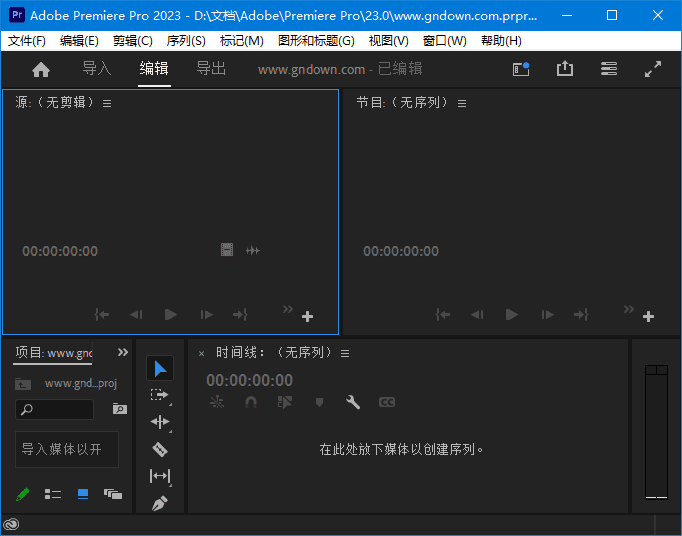
Task: Select the Selection tool arrow
Action: pos(160,368)
